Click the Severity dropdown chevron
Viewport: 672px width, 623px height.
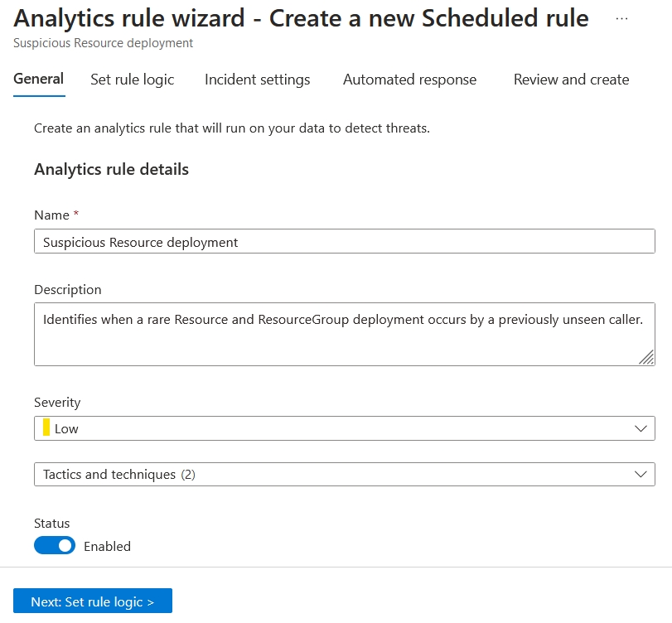pyautogui.click(x=639, y=428)
